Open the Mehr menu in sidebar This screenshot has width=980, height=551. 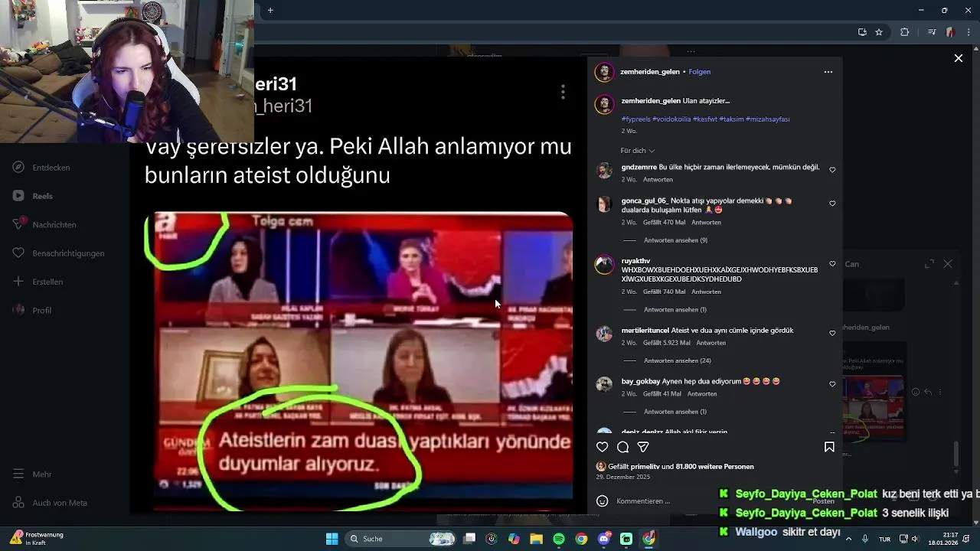33,474
